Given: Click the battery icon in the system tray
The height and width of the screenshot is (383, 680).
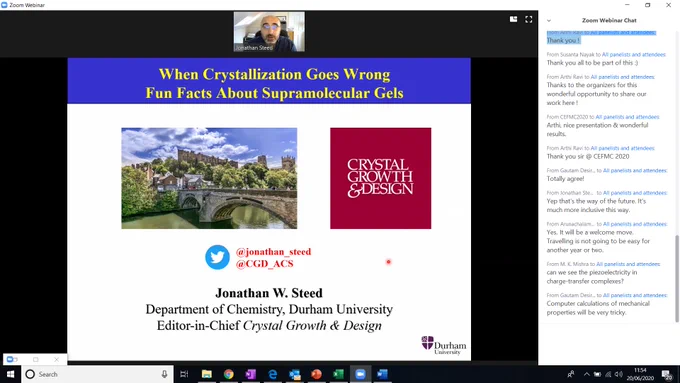Looking at the screenshot, I should tap(597, 374).
